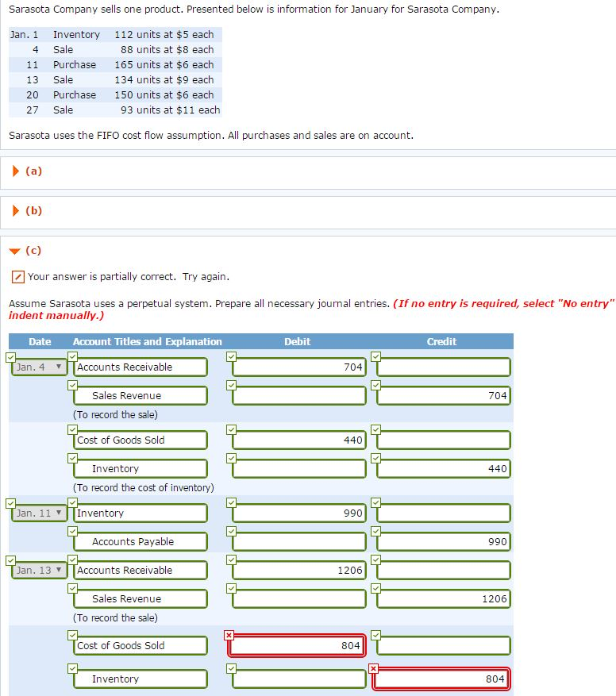The image size is (616, 696).
Task: Open the Jan. 11 date dropdown
Action: (39, 513)
